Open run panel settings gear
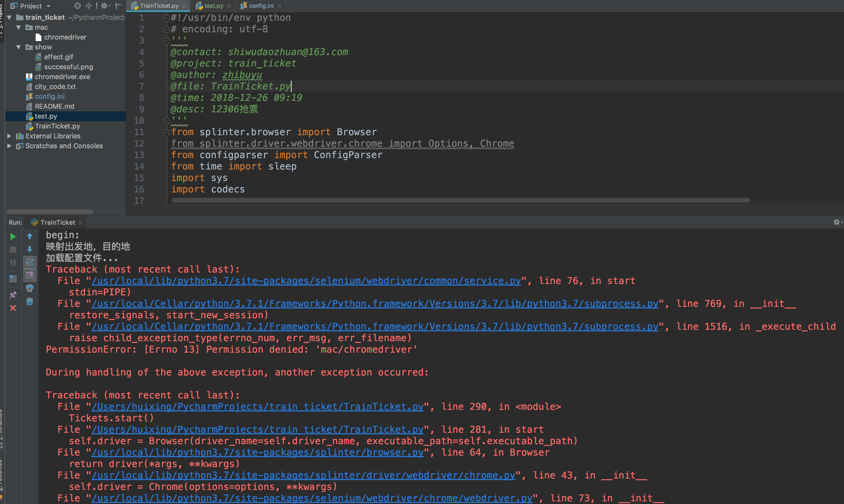The width and height of the screenshot is (844, 504). [836, 222]
